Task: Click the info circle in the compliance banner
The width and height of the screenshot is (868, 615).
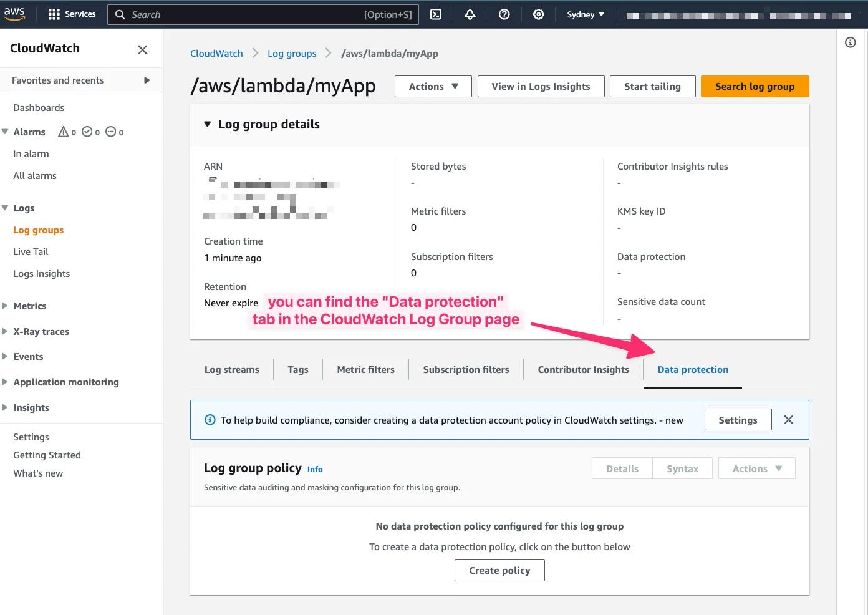Action: (210, 420)
